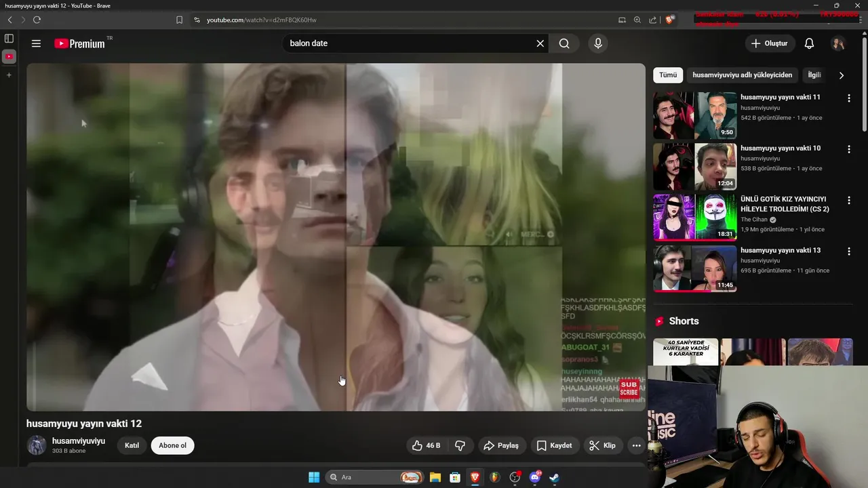Open more actions menu below the video

(x=636, y=445)
